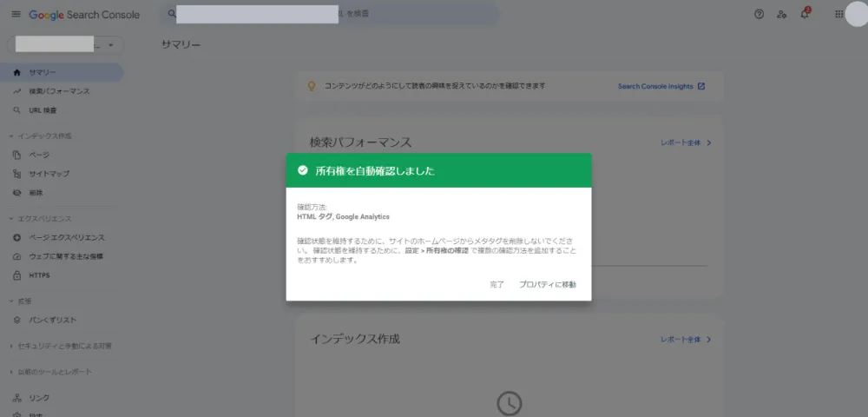The image size is (868, 417).
Task: Open the help question mark icon
Action: click(759, 15)
